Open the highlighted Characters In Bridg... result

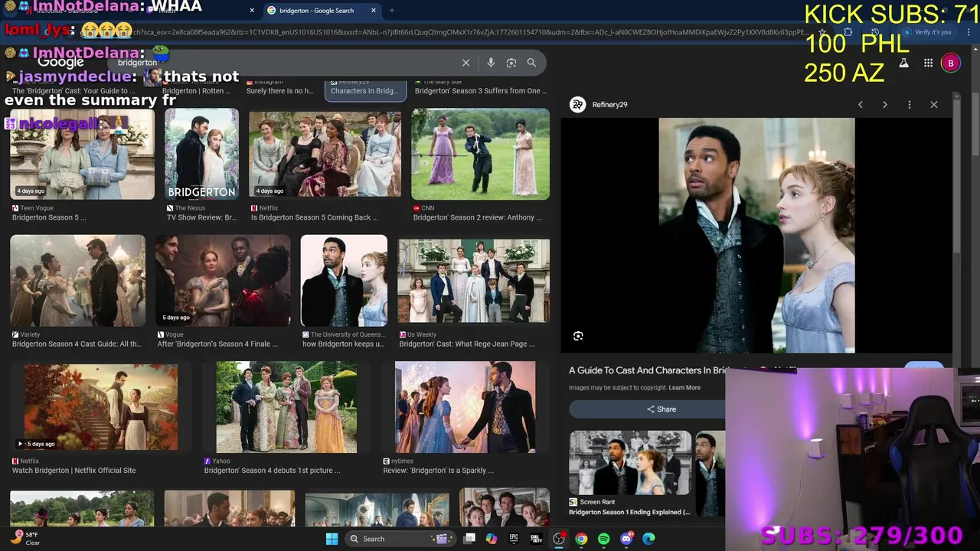click(x=364, y=90)
